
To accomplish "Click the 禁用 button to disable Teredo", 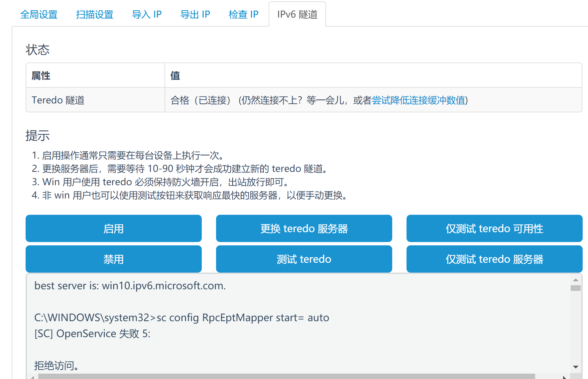I will coord(113,259).
